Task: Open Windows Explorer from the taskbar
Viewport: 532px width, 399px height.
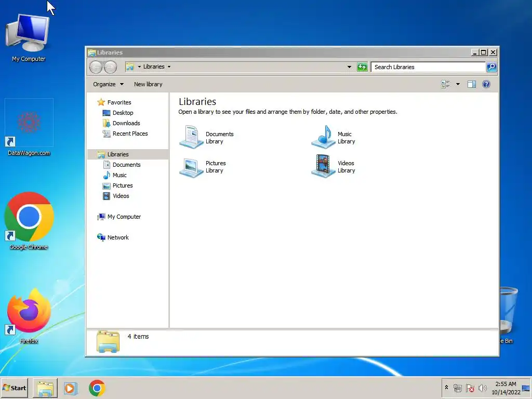Action: [45, 388]
